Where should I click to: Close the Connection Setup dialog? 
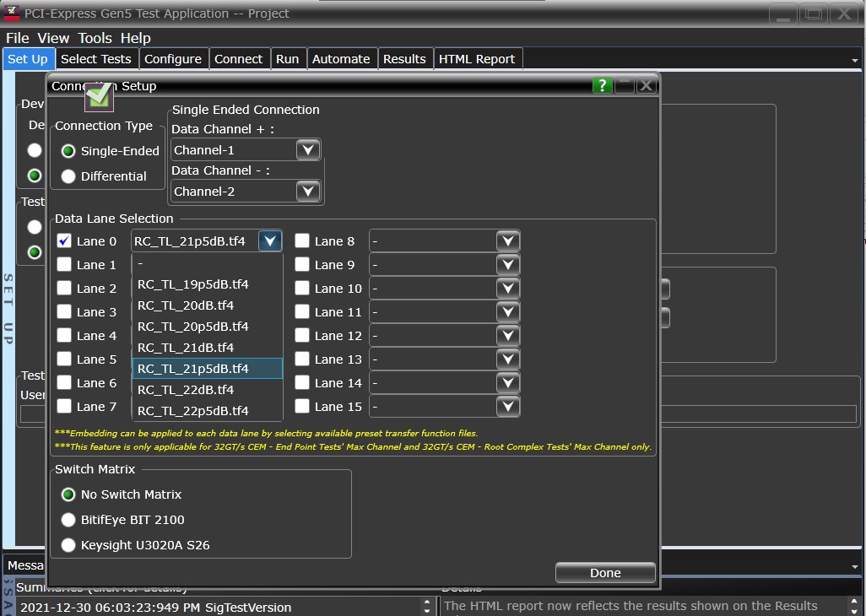pyautogui.click(x=646, y=85)
